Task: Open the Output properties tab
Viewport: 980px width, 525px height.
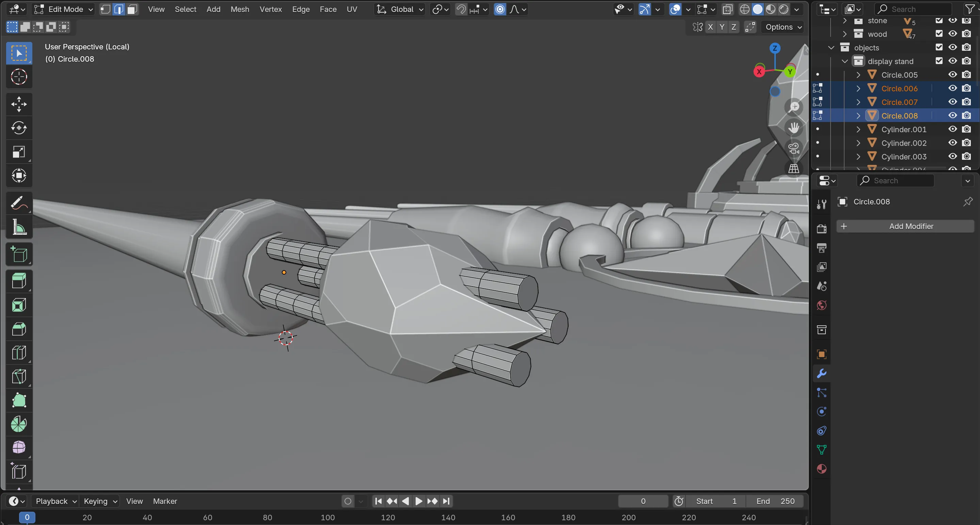Action: click(822, 248)
